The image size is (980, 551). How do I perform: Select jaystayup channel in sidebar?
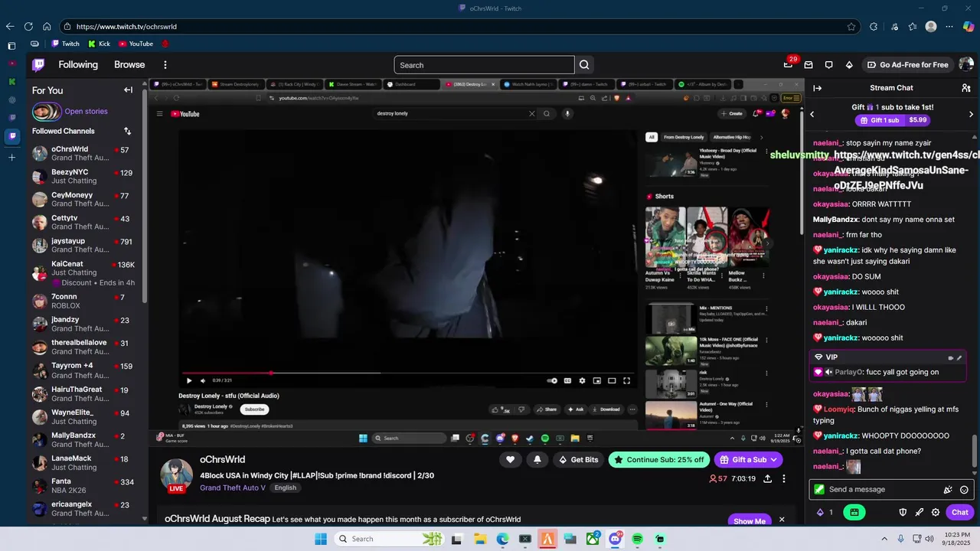(x=85, y=246)
